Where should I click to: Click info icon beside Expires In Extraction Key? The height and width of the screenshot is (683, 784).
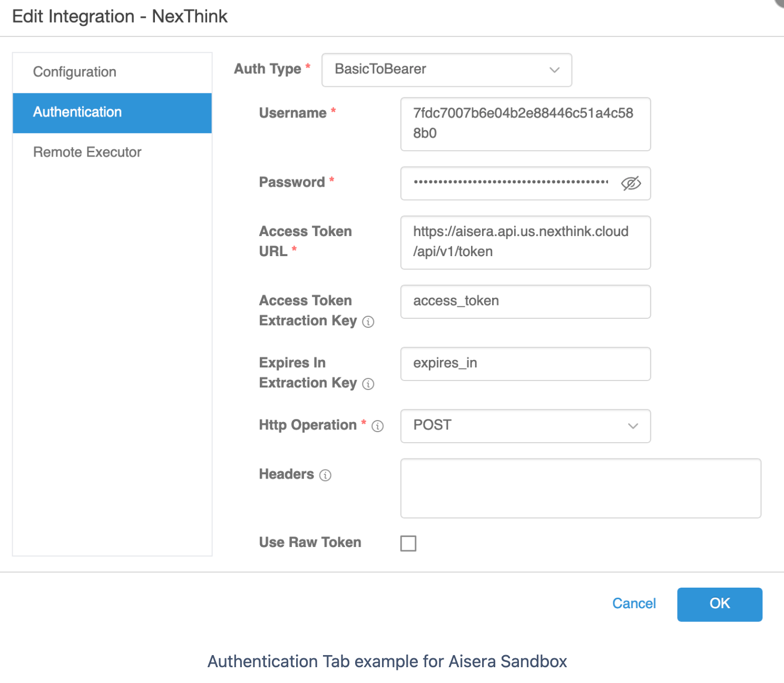(x=368, y=384)
